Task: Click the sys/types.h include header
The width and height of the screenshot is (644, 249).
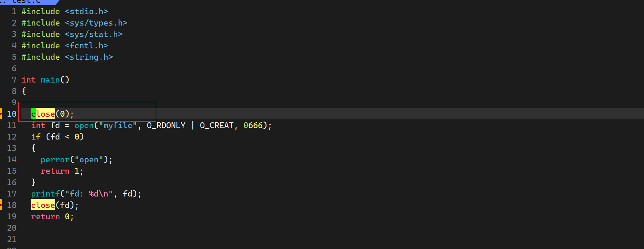Action: 96,23
